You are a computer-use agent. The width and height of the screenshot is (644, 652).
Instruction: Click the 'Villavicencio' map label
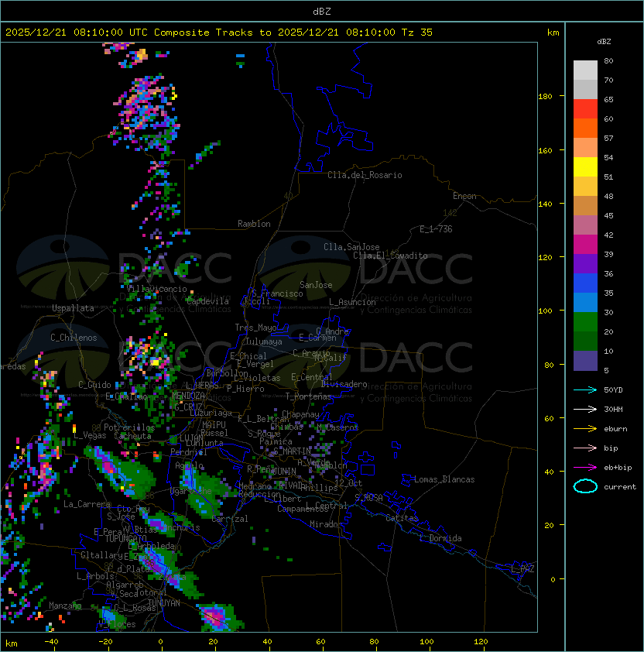157,289
